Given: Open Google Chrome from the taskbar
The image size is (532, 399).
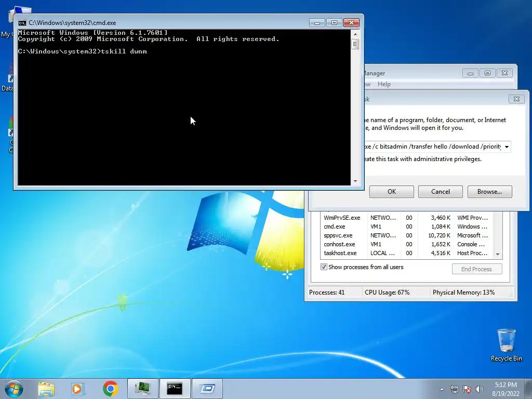Looking at the screenshot, I should (x=110, y=389).
